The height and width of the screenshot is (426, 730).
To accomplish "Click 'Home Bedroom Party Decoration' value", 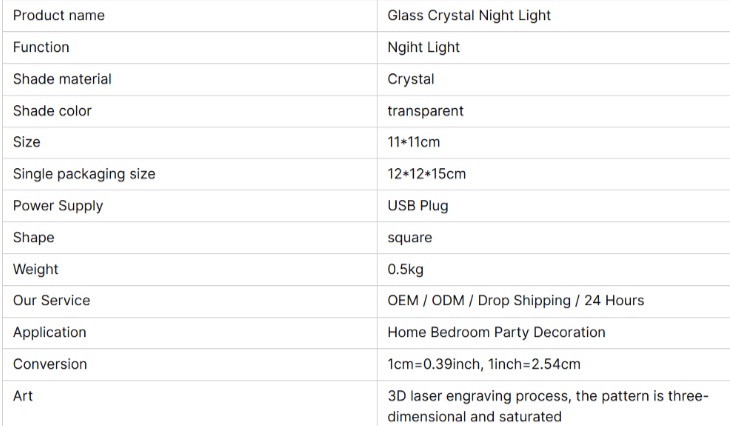I will (496, 332).
